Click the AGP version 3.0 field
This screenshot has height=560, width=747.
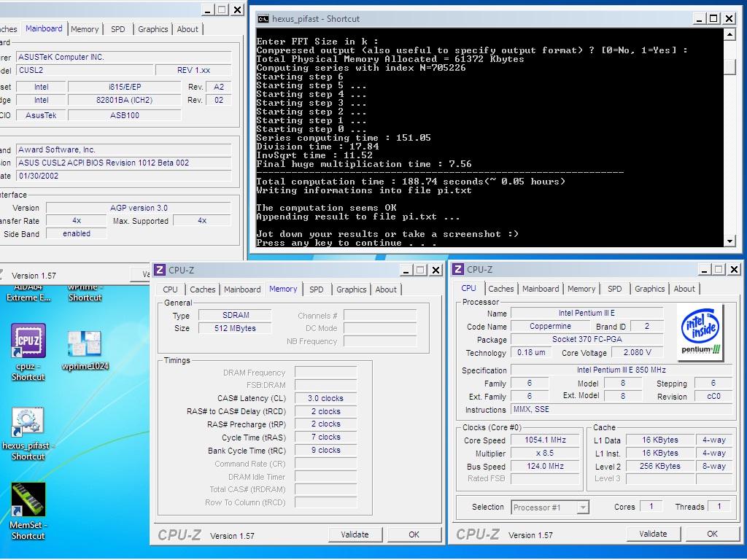click(x=138, y=208)
